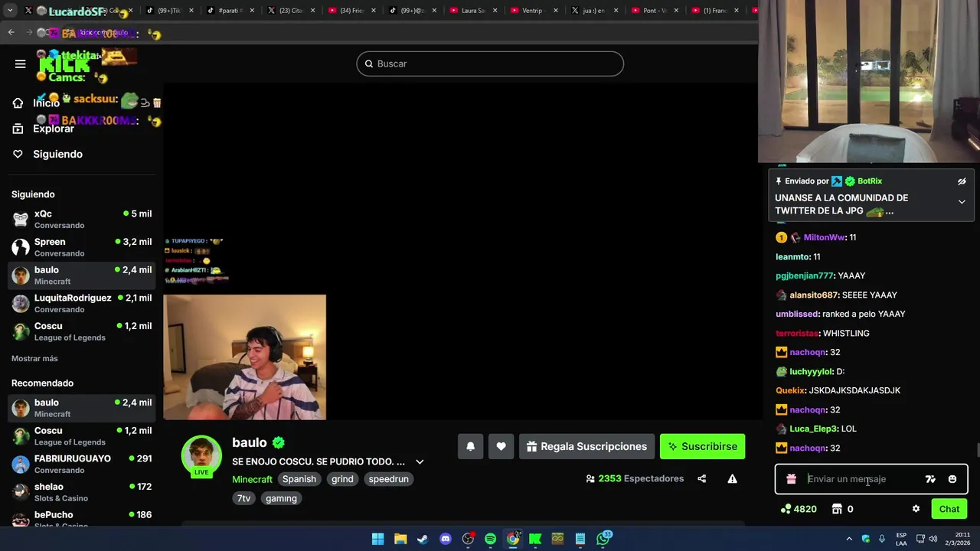Click the speedrun tag

click(x=388, y=479)
